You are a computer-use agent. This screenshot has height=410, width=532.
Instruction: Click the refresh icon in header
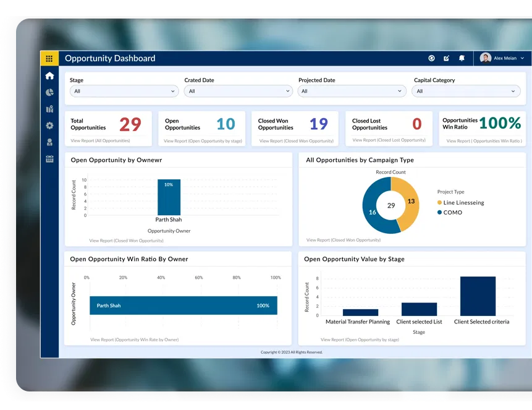[431, 58]
